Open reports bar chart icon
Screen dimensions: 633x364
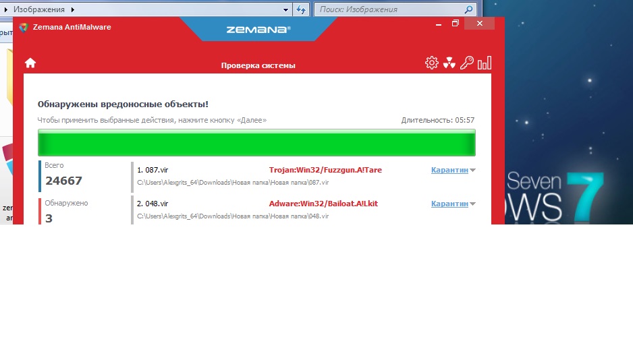pyautogui.click(x=485, y=63)
